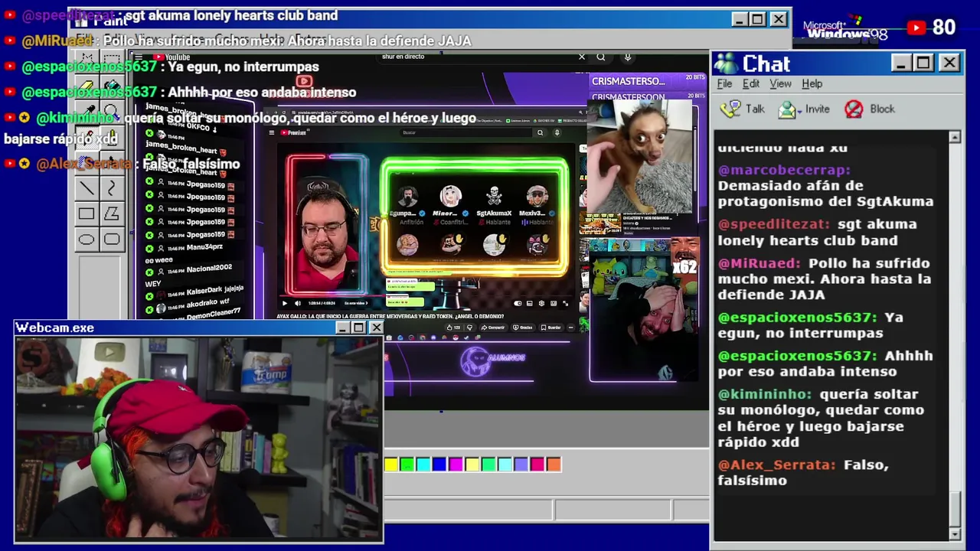The height and width of the screenshot is (551, 980).
Task: Open the Help menu in Chat
Action: tap(812, 83)
